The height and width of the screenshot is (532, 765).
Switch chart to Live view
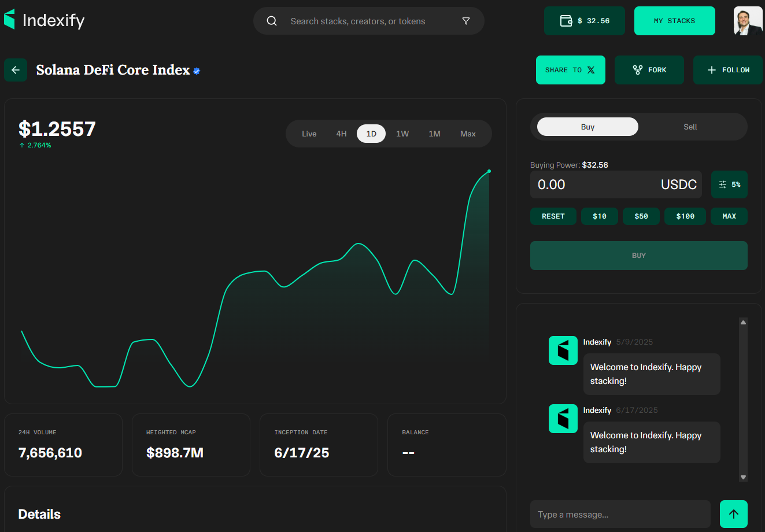point(309,134)
